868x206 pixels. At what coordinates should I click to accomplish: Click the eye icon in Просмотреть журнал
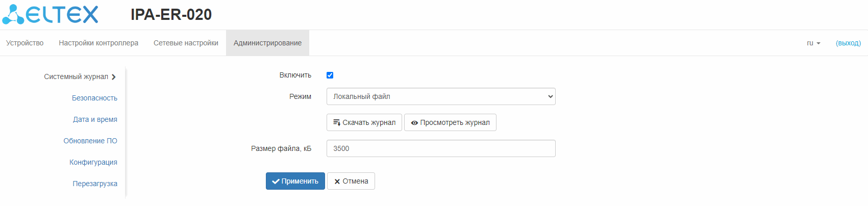click(414, 123)
